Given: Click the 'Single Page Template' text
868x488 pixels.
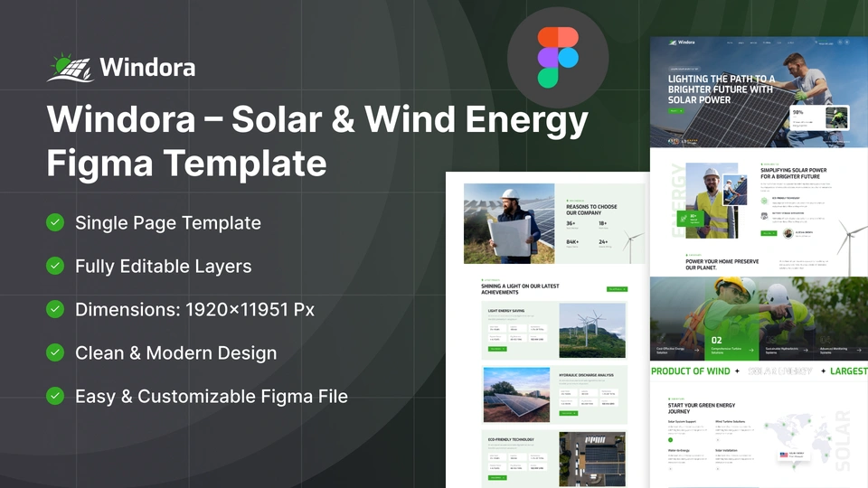Looking at the screenshot, I should (x=168, y=222).
